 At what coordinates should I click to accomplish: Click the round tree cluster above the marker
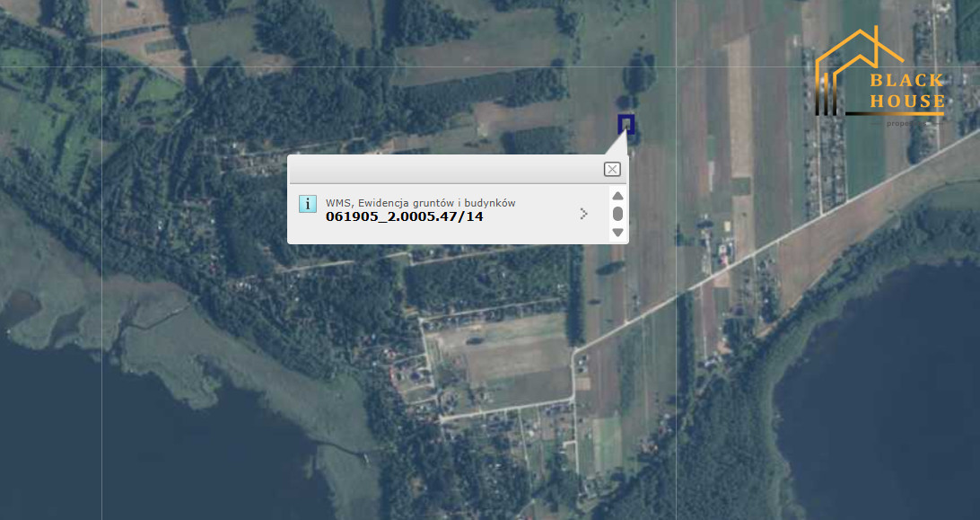(639, 72)
